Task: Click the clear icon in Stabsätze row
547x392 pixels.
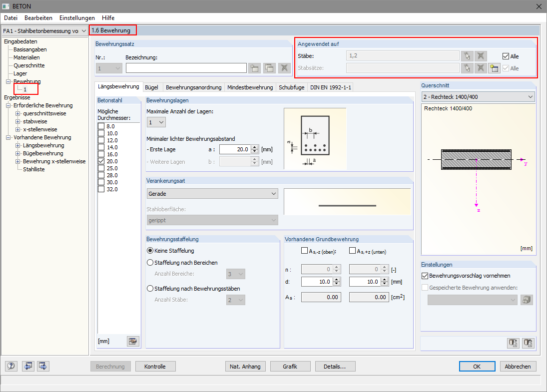Action: click(x=481, y=68)
